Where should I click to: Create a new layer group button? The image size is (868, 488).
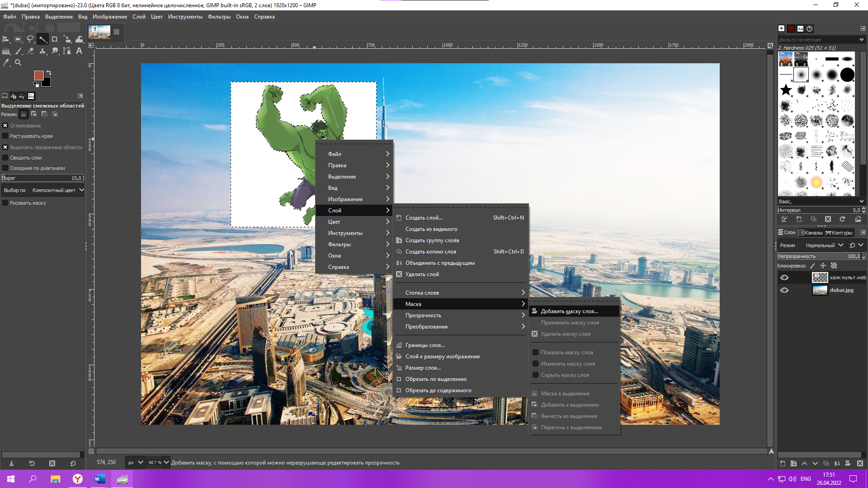click(793, 463)
